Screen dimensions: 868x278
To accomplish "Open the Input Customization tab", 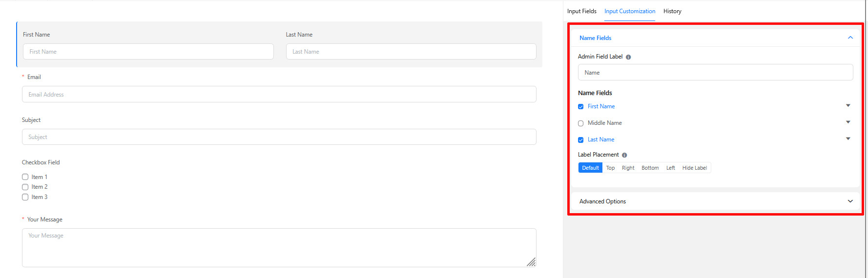I will [630, 11].
